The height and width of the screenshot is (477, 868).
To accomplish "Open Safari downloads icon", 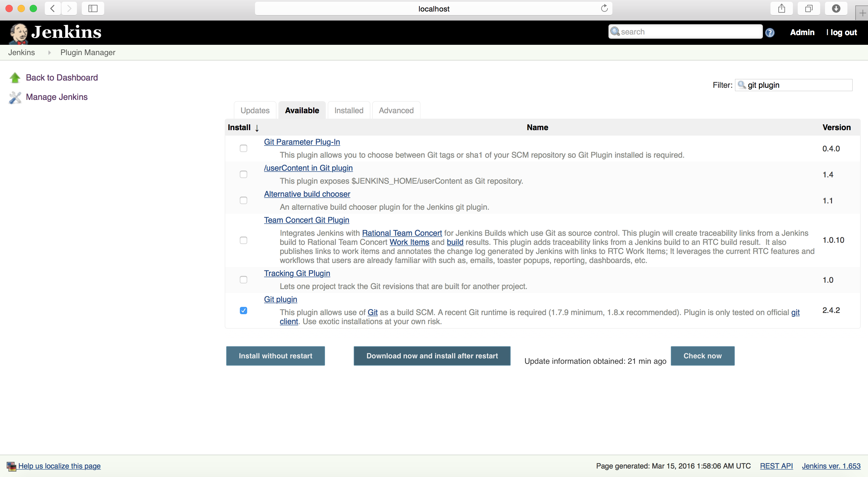I will click(836, 8).
